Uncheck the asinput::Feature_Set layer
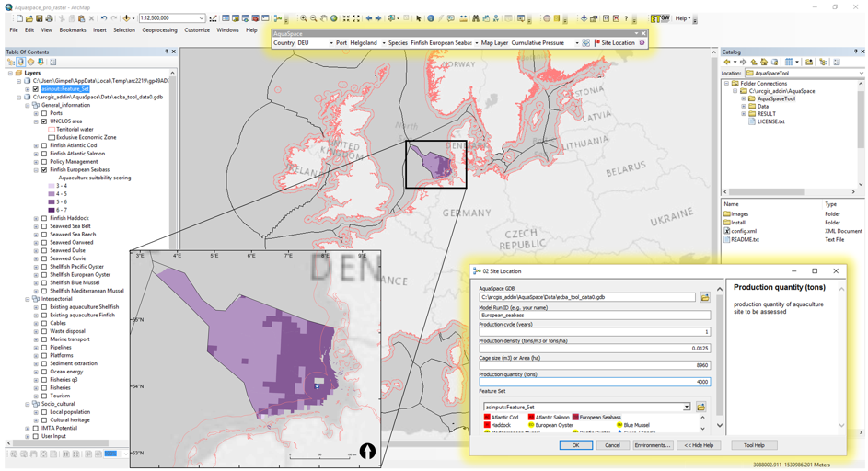 [x=36, y=89]
